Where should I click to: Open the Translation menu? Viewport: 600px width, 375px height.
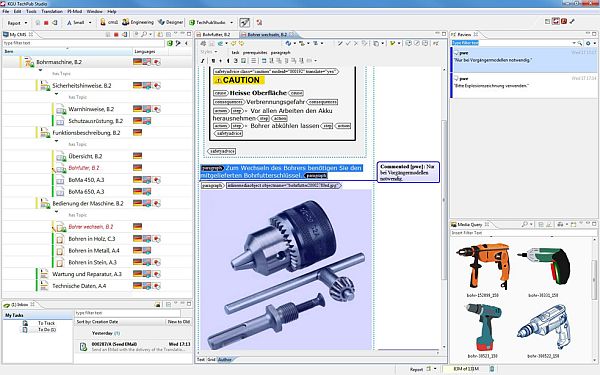click(52, 11)
